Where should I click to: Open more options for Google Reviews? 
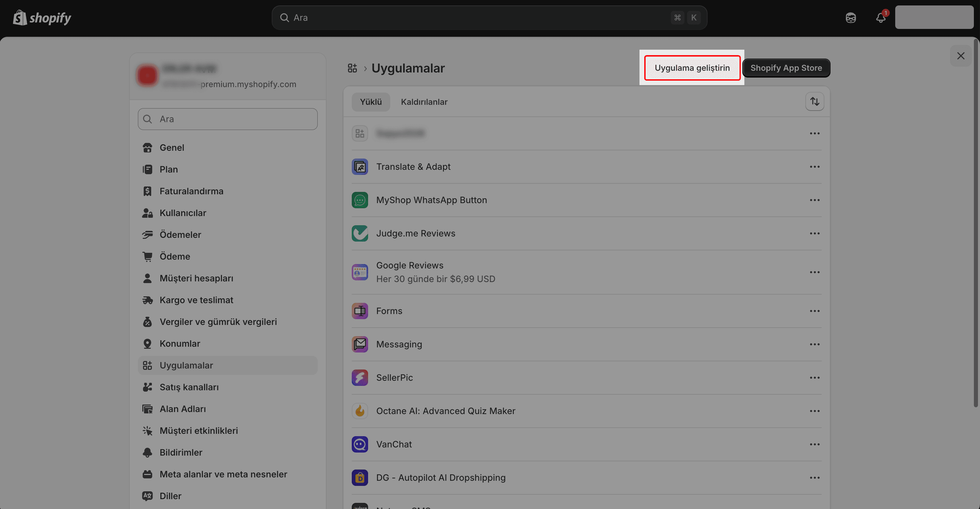point(815,272)
